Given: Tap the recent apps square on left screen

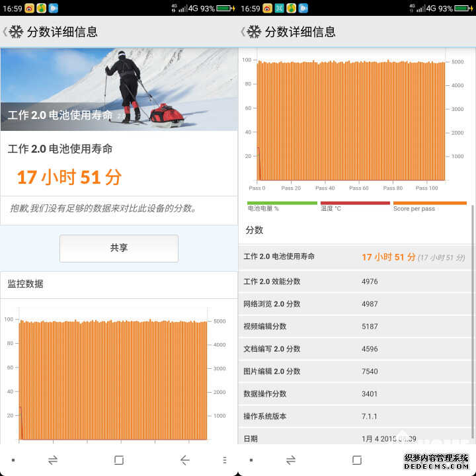Looking at the screenshot, I should 119,460.
